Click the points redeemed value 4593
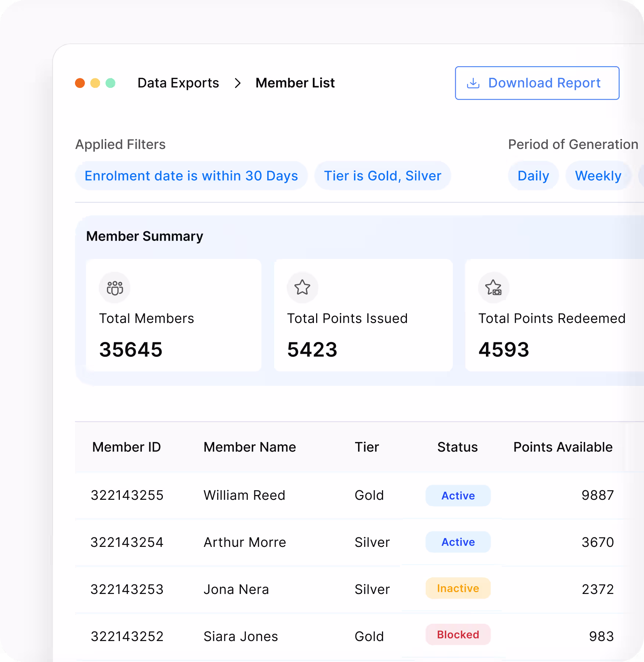The width and height of the screenshot is (644, 662). [504, 349]
